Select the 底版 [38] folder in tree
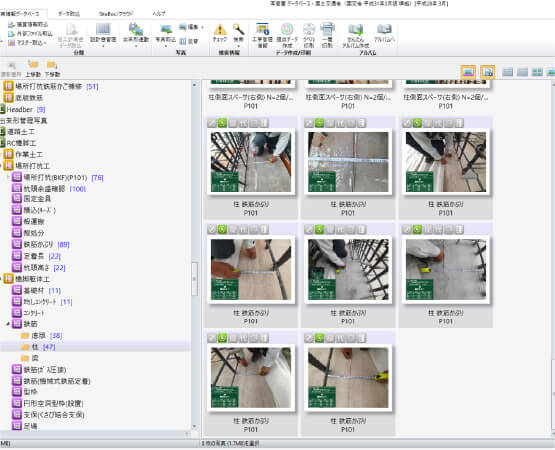Viewport: 555px width, 450px height. click(41, 335)
